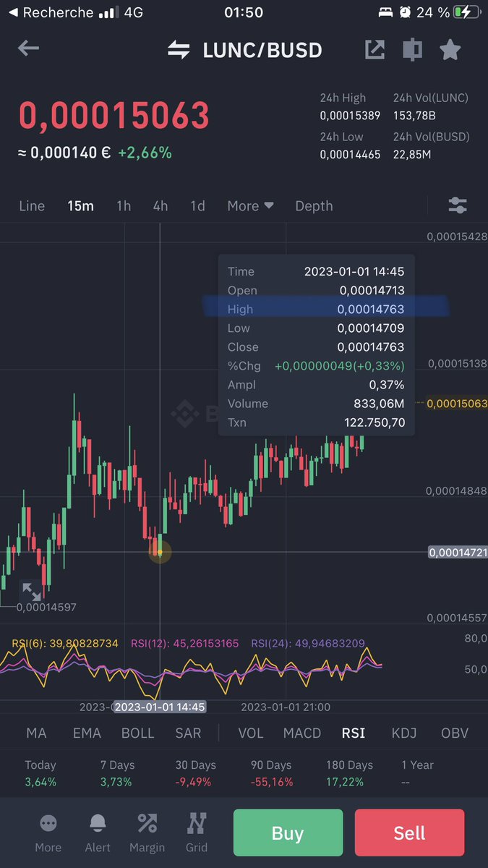Screen dimensions: 488x868
Task: Enable the BOLL indicator
Action: pyautogui.click(x=137, y=733)
